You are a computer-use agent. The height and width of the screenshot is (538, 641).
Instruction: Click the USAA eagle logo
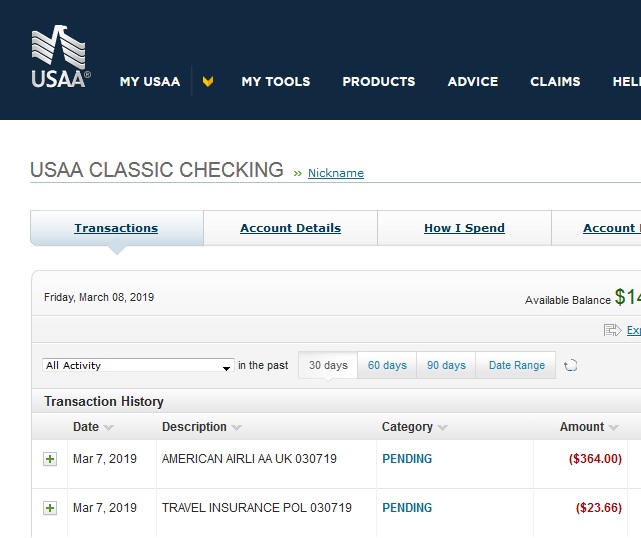59,58
